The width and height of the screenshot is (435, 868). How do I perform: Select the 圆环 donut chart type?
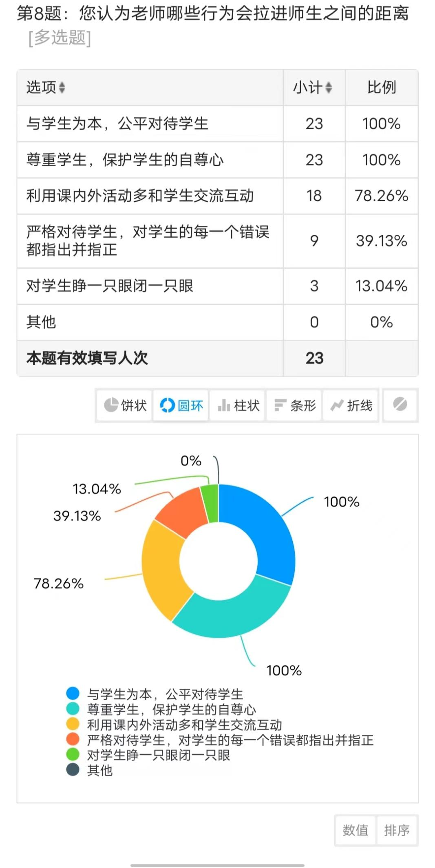[181, 405]
